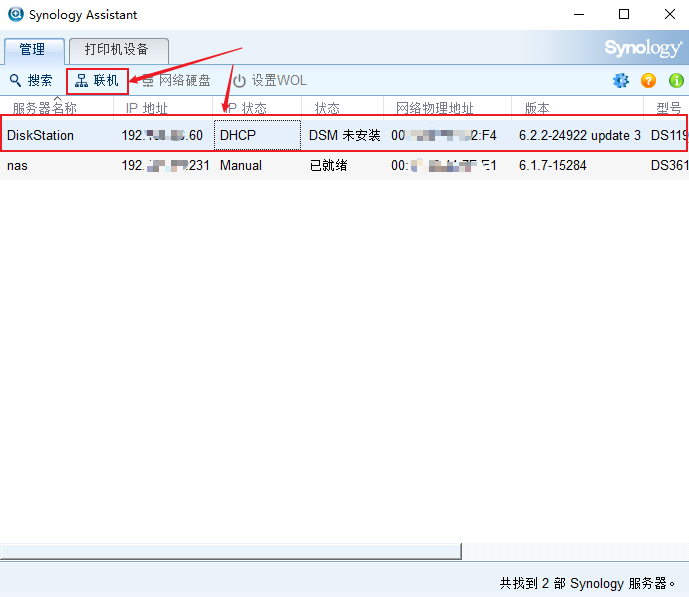The height and width of the screenshot is (597, 689).
Task: Sort by 型号 column header
Action: 666,107
